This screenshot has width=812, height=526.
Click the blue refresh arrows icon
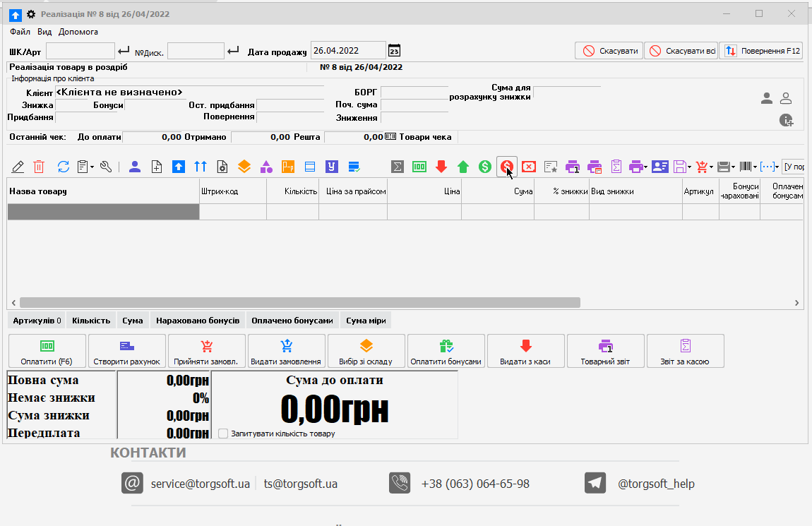pos(64,167)
